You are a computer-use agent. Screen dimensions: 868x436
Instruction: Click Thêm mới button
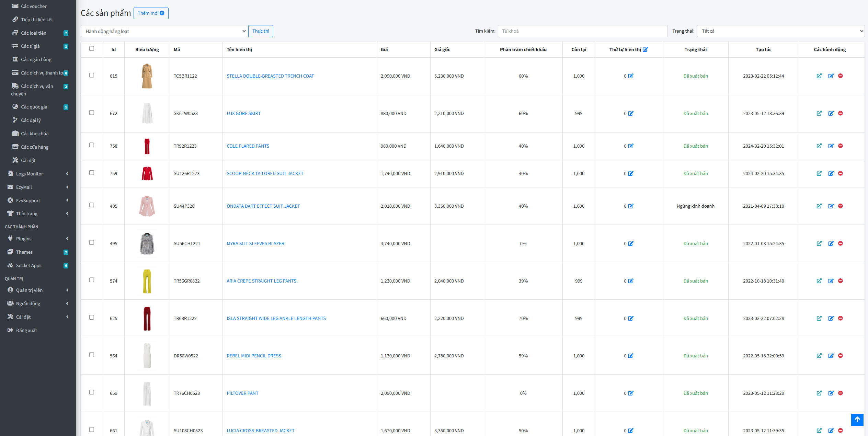151,13
